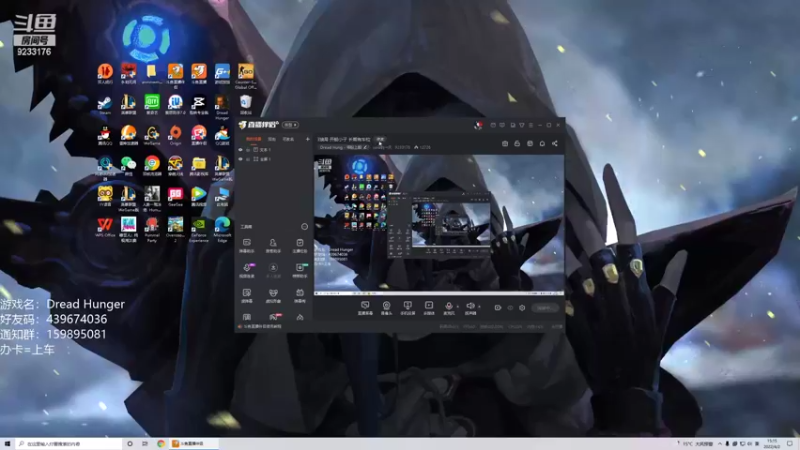Open the Origin desktop shortcut
The width and height of the screenshot is (800, 450).
tap(175, 135)
